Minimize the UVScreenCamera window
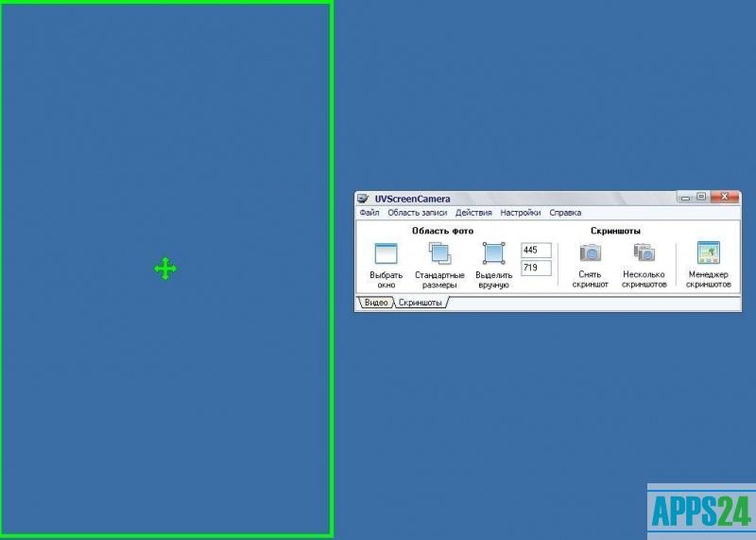 pyautogui.click(x=685, y=197)
